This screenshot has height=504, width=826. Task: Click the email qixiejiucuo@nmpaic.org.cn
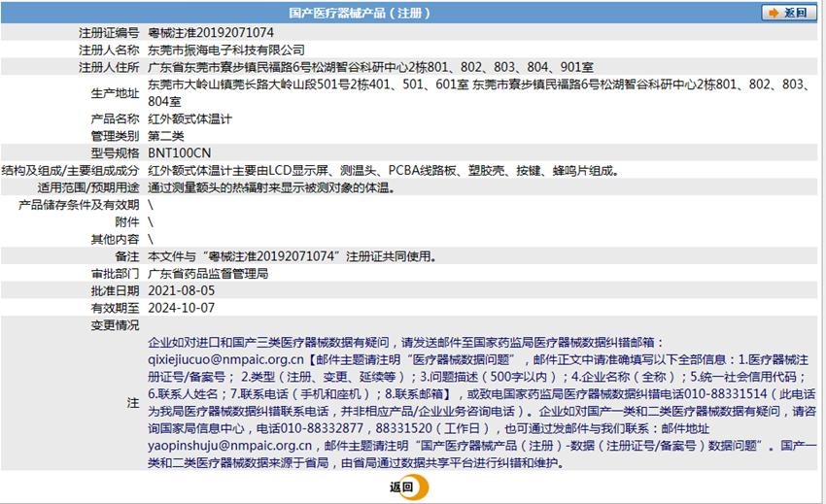(x=226, y=359)
